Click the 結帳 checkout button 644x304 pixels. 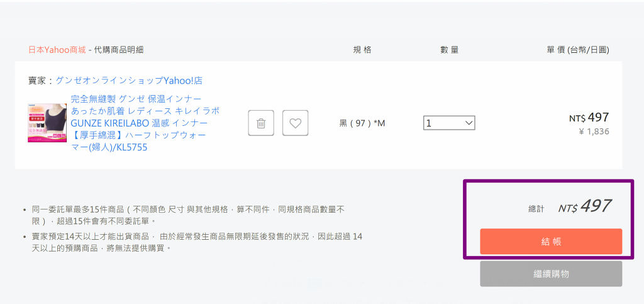[551, 242]
